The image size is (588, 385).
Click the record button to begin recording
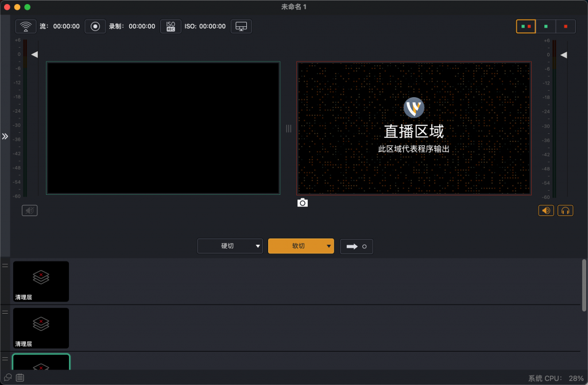tap(95, 26)
